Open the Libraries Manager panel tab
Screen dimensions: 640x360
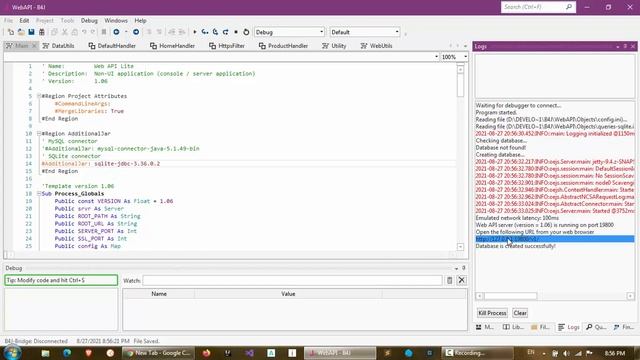point(513,327)
